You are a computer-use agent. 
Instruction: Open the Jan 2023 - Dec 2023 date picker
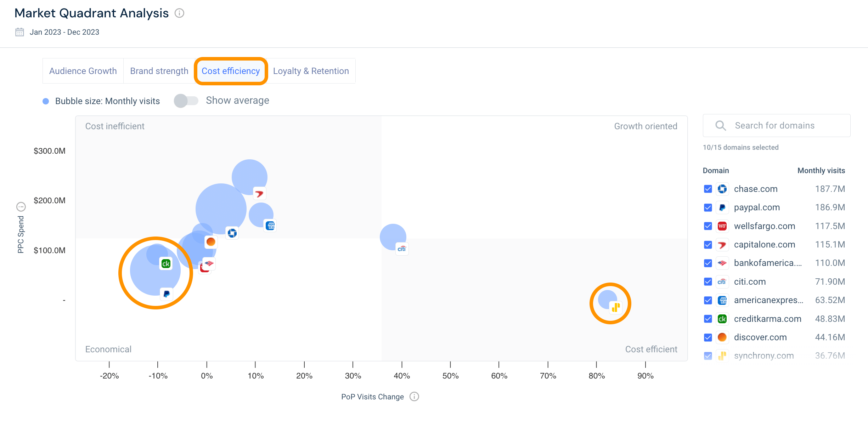point(64,32)
